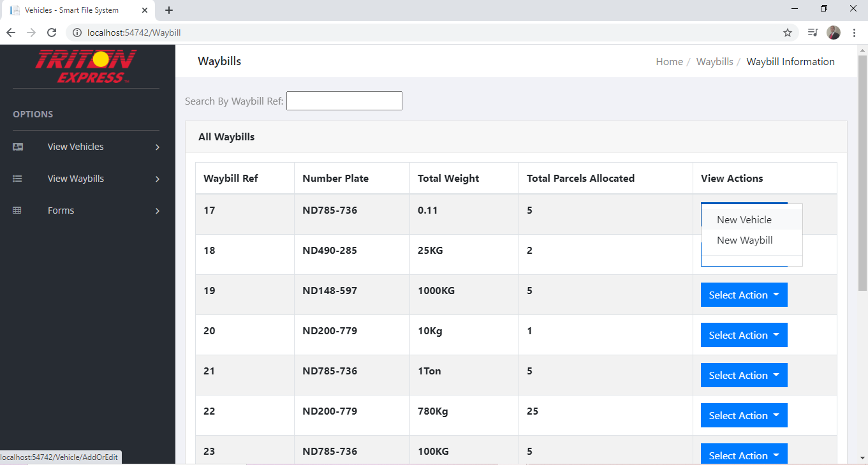Go to Home breadcrumb link
This screenshot has height=465, width=868.
[669, 62]
